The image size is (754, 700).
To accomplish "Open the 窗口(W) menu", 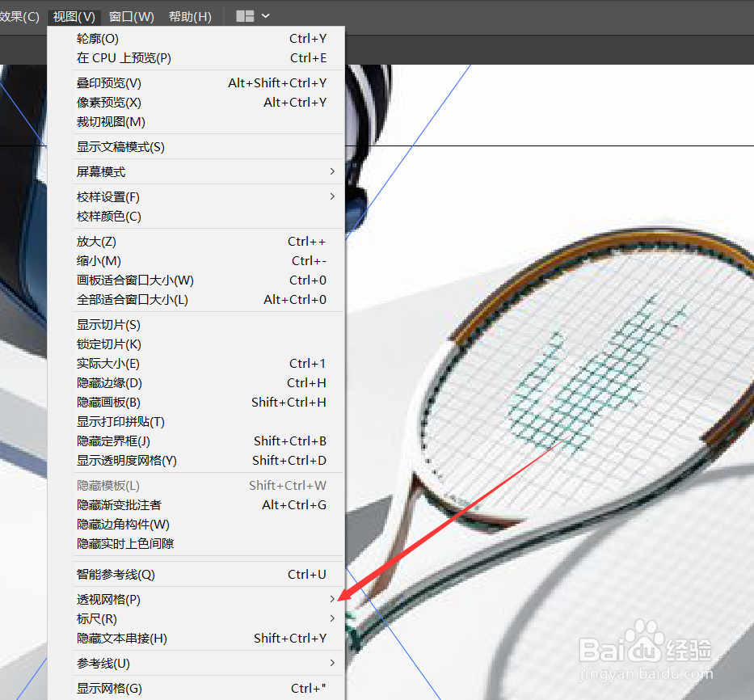I will 131,17.
